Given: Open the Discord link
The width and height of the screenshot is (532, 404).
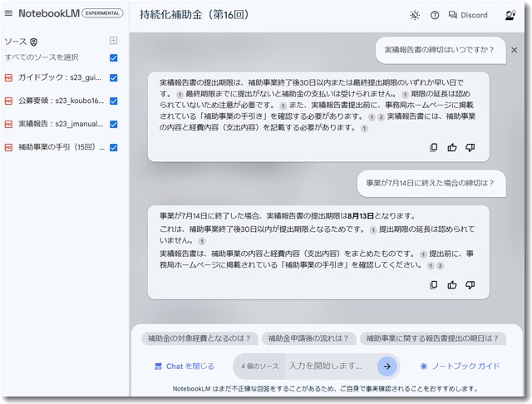Looking at the screenshot, I should click(x=468, y=15).
